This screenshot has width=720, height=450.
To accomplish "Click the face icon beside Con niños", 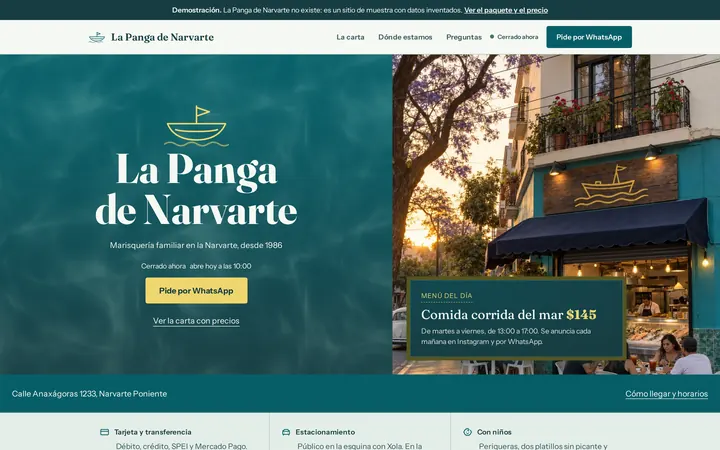I will coord(467,432).
